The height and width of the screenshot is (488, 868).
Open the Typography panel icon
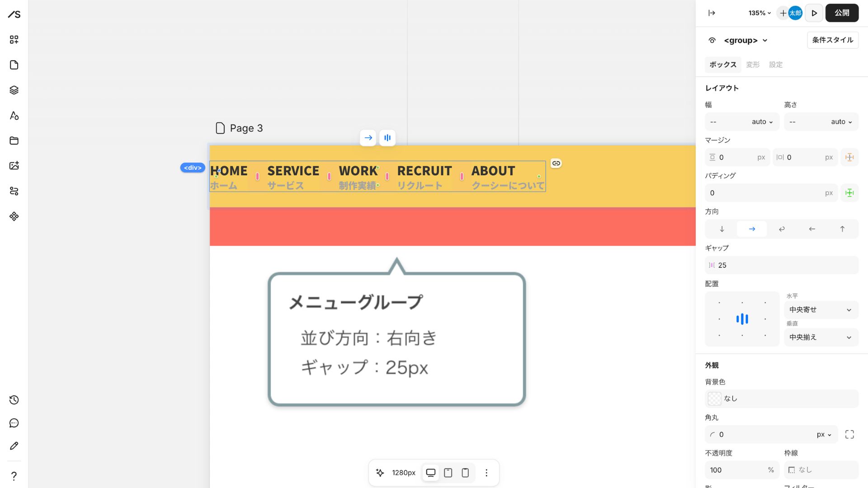tap(14, 116)
